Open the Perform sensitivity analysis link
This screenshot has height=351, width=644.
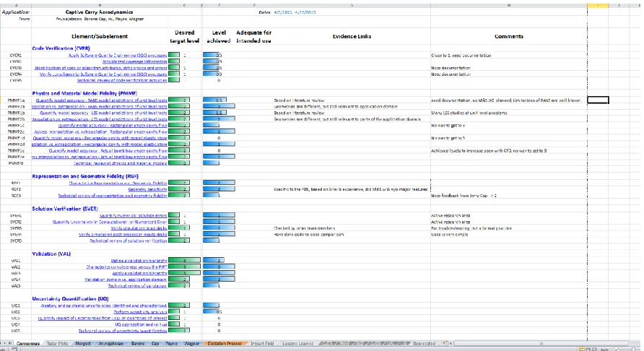pyautogui.click(x=140, y=311)
